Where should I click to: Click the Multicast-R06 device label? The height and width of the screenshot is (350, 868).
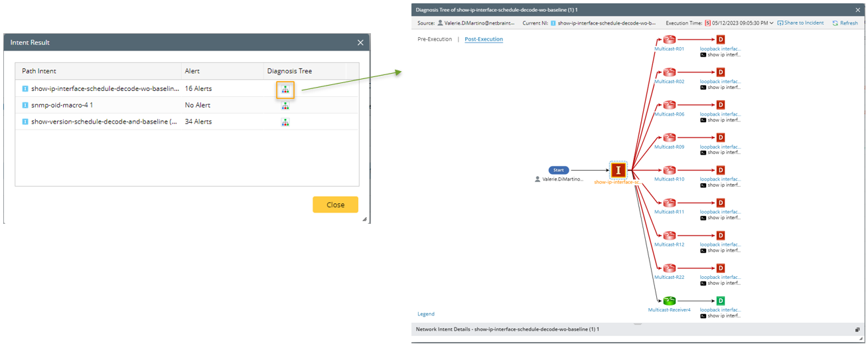tap(669, 114)
